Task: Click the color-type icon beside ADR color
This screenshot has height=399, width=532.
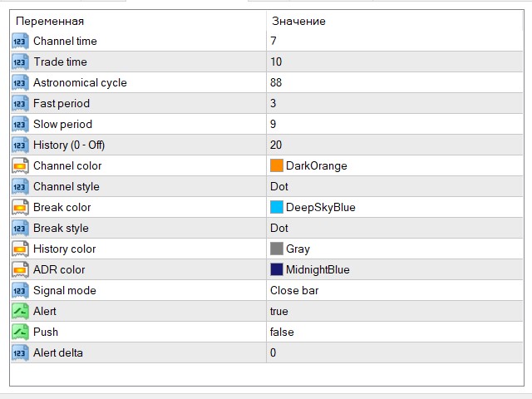Action: point(20,269)
